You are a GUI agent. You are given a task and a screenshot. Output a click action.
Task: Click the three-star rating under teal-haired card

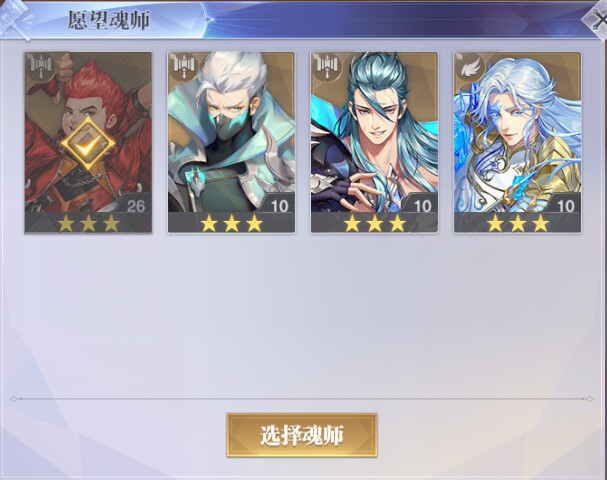click(x=375, y=223)
